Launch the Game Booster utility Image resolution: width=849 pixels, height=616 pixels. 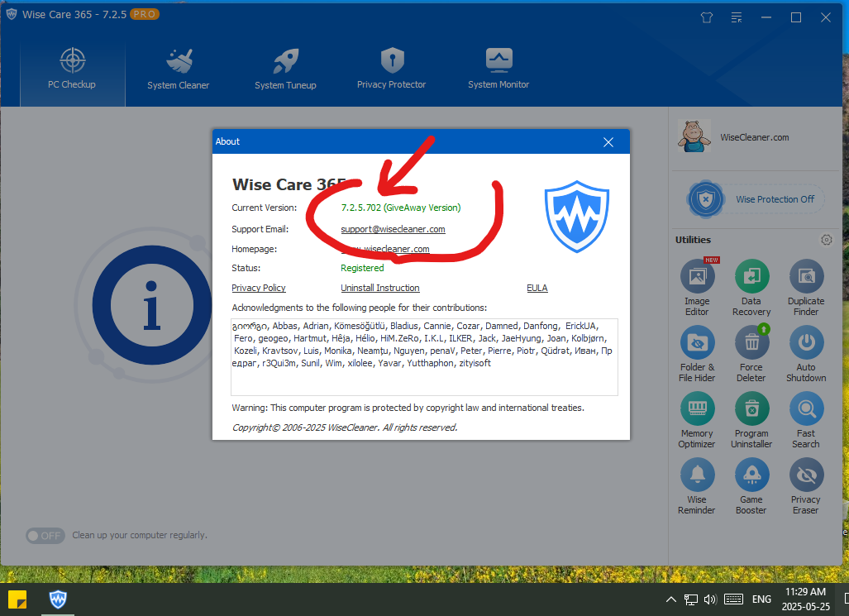pyautogui.click(x=751, y=486)
